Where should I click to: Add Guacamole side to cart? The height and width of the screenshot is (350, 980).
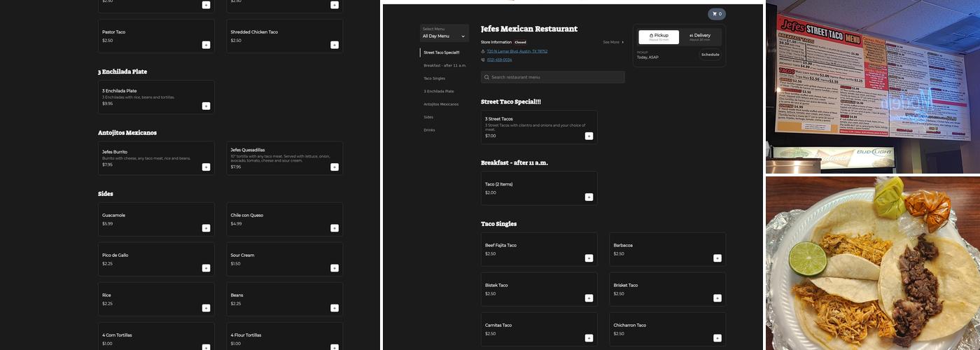[x=206, y=227]
